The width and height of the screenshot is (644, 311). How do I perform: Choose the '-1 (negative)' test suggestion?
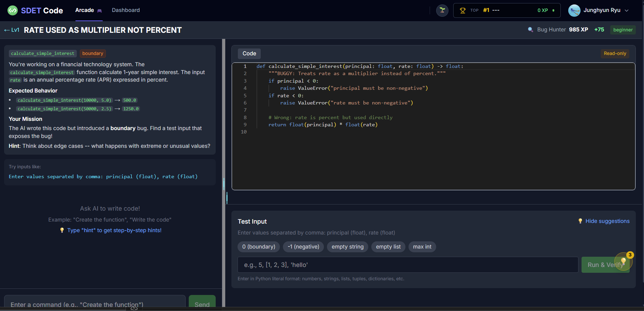tap(303, 246)
